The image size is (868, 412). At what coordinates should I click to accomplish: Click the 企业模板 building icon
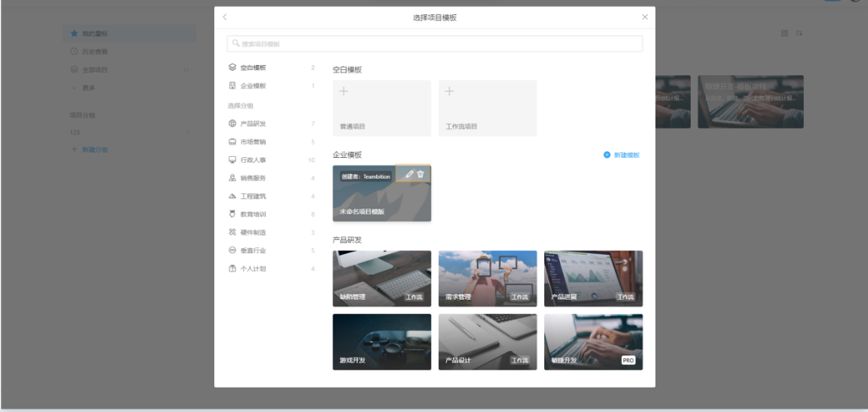pyautogui.click(x=232, y=86)
